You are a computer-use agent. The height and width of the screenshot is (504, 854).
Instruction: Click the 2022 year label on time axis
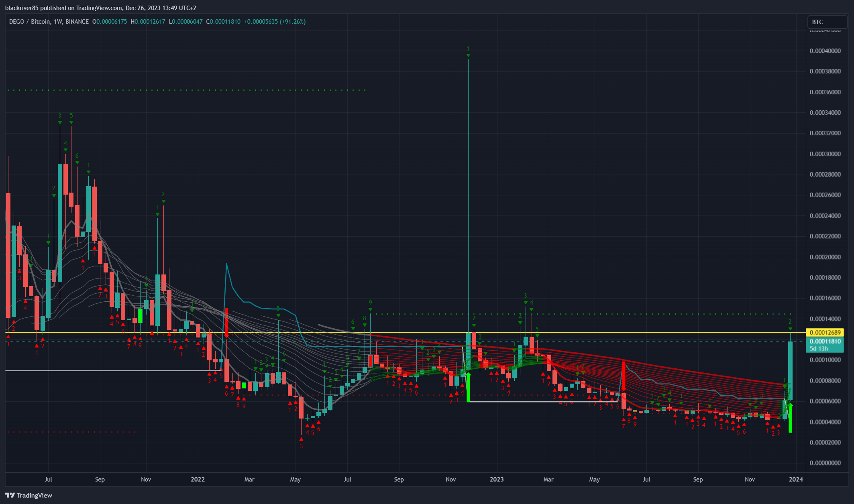pos(198,479)
